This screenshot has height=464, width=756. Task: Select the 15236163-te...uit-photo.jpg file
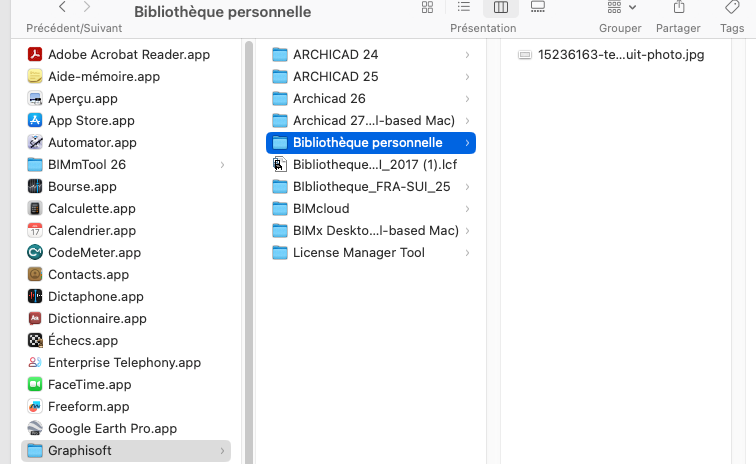tap(621, 55)
